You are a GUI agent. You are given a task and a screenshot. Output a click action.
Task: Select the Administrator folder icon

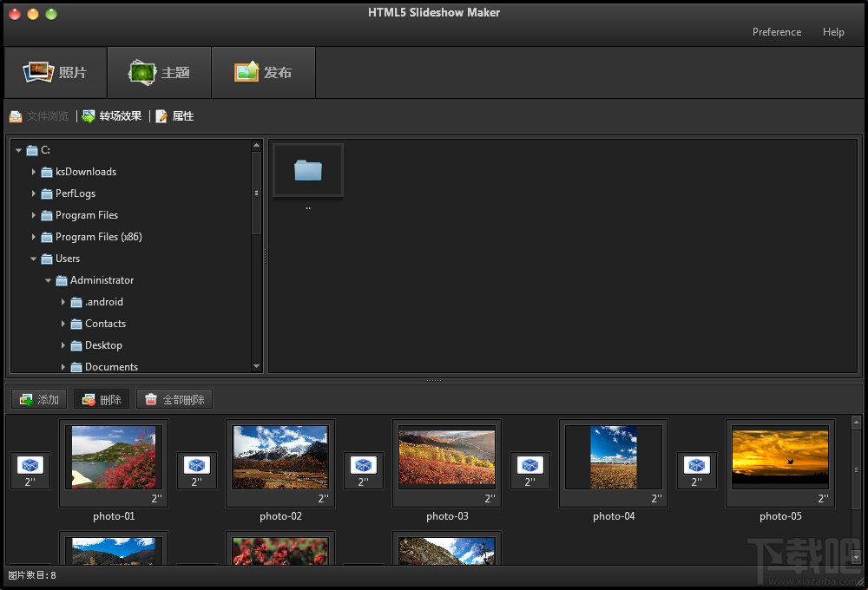coord(62,280)
